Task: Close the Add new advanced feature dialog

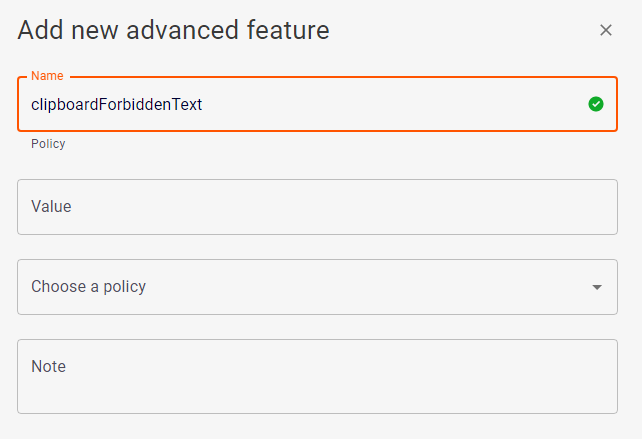Action: coord(605,30)
